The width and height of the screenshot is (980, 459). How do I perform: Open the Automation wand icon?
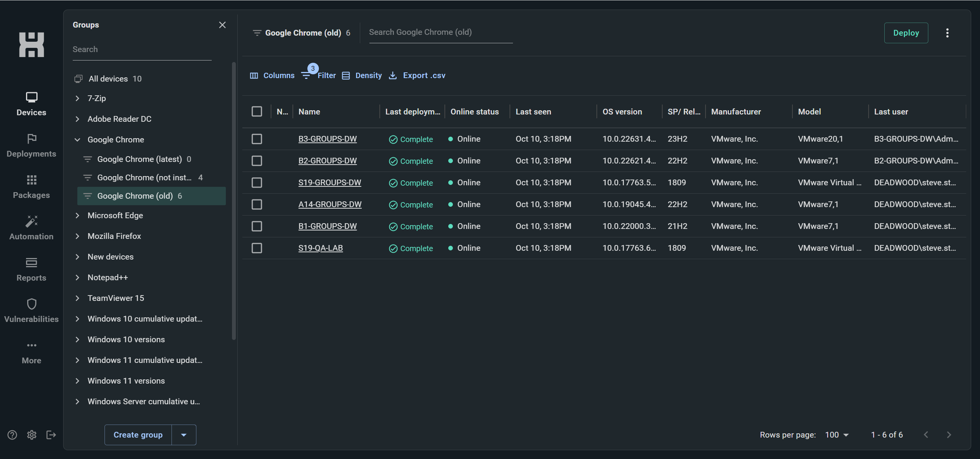31,222
